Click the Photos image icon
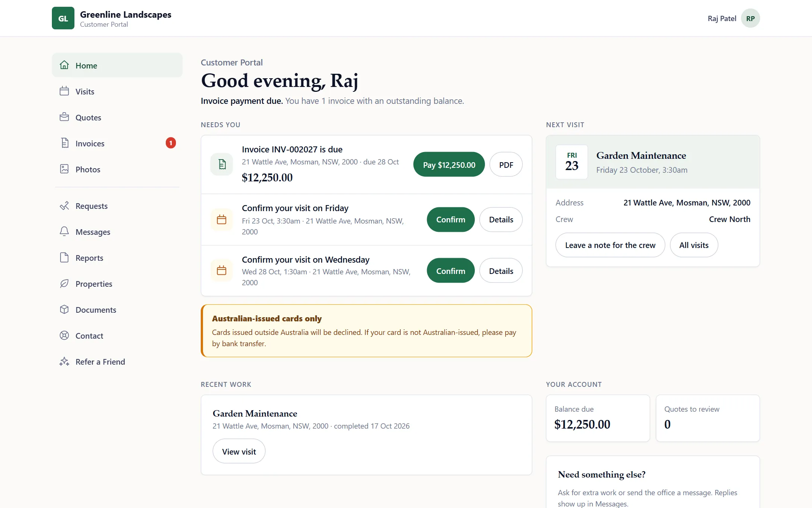Viewport: 812px width, 508px height. click(64, 169)
